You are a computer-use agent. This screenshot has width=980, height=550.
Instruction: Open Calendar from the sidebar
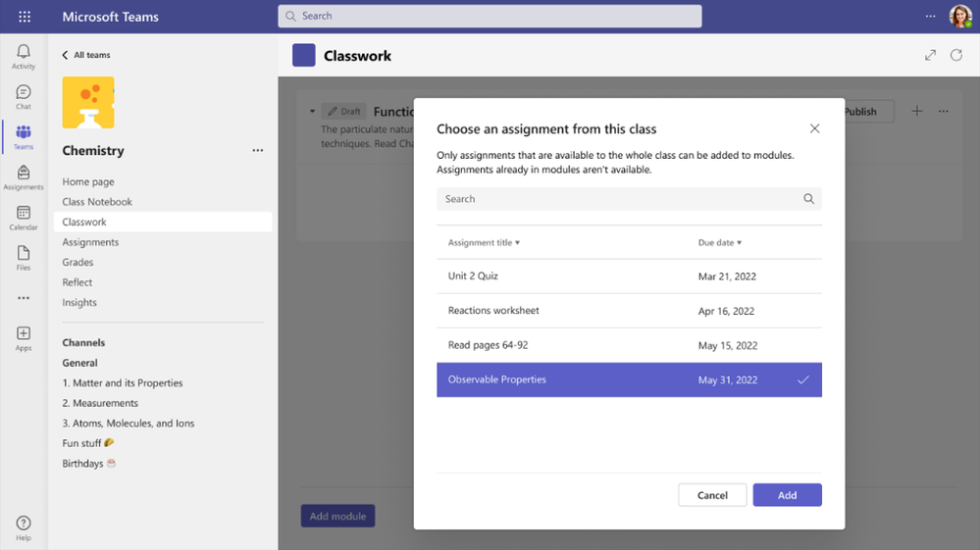point(24,218)
